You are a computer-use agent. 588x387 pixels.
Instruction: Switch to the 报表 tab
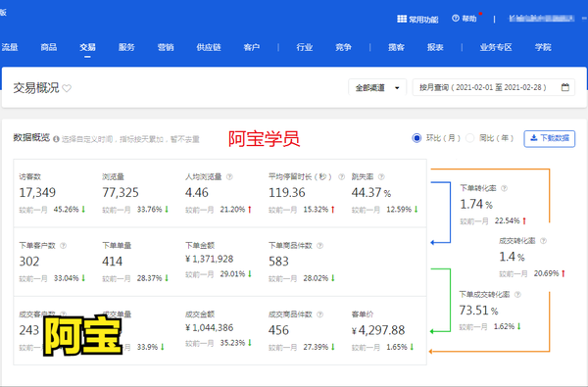tap(435, 47)
